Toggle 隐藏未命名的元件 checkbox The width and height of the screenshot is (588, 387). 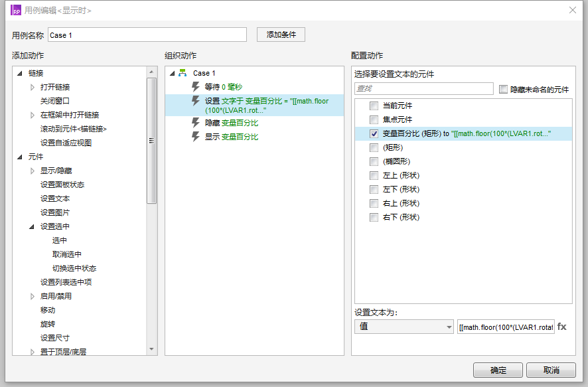point(503,89)
